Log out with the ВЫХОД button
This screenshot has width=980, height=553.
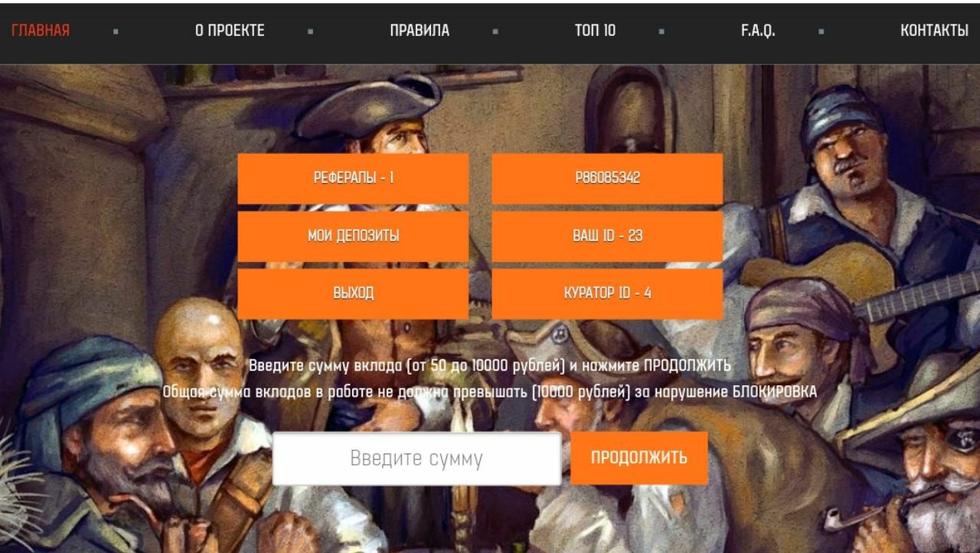pos(353,293)
